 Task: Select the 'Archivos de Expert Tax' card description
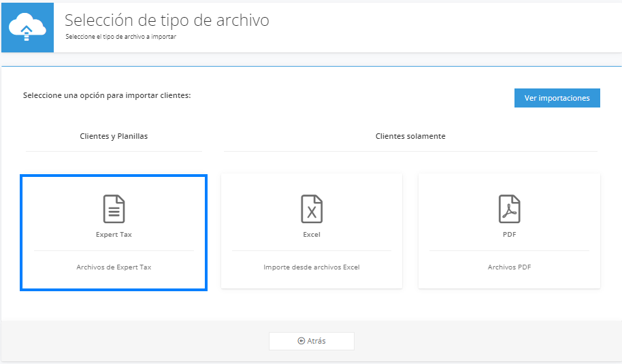(x=114, y=267)
